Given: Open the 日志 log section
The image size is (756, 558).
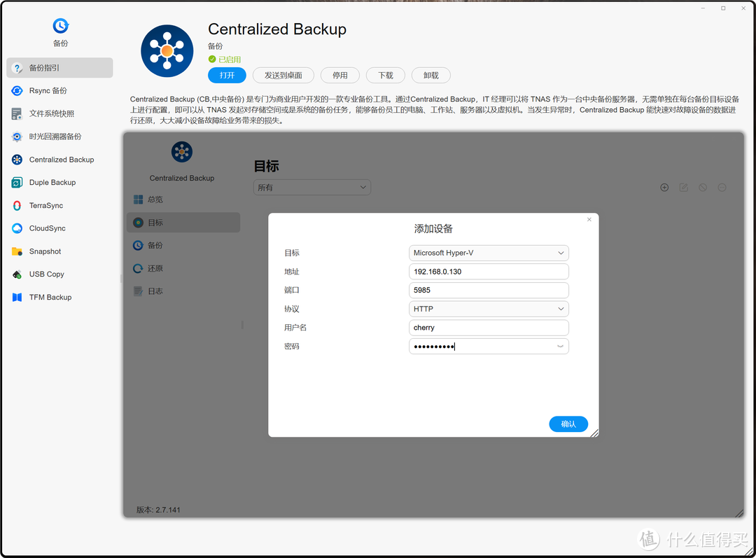Looking at the screenshot, I should click(155, 291).
